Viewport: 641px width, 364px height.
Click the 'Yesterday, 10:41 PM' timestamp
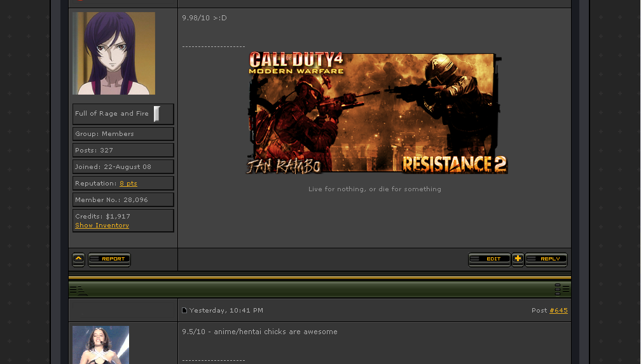coord(226,311)
